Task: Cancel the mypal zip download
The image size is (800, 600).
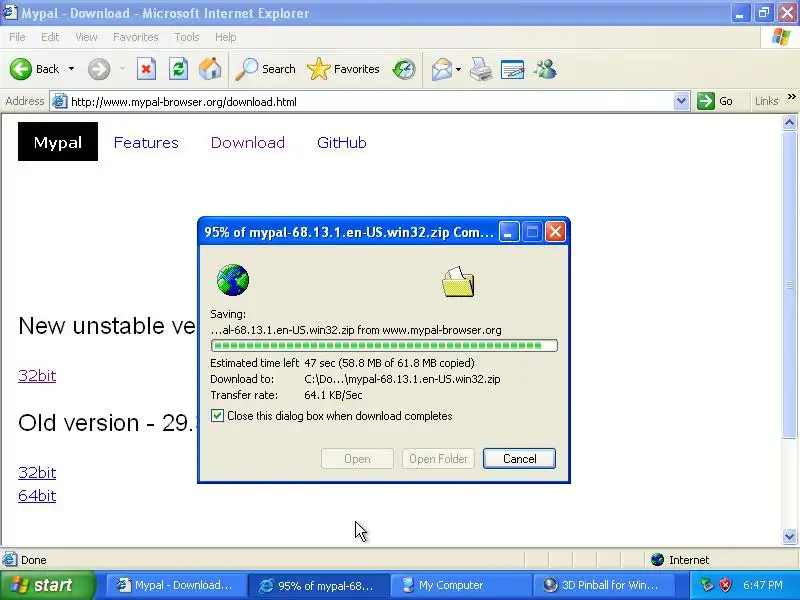Action: click(519, 459)
